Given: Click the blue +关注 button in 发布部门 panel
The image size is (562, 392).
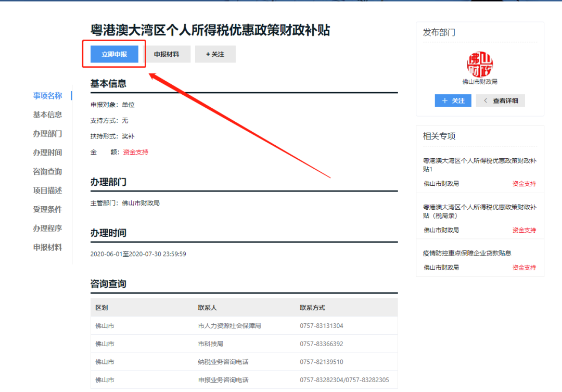Looking at the screenshot, I should [x=452, y=100].
